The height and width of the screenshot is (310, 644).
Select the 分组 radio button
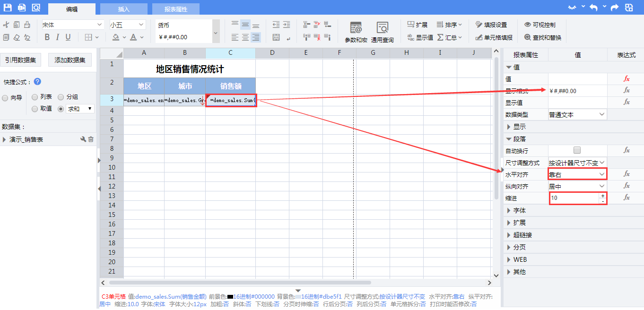(61, 97)
